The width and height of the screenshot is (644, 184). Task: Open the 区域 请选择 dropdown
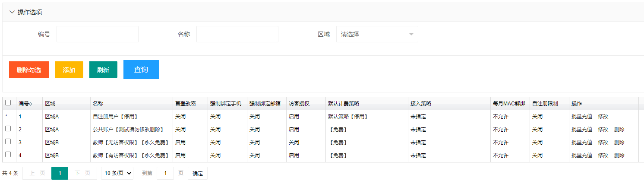tap(377, 34)
